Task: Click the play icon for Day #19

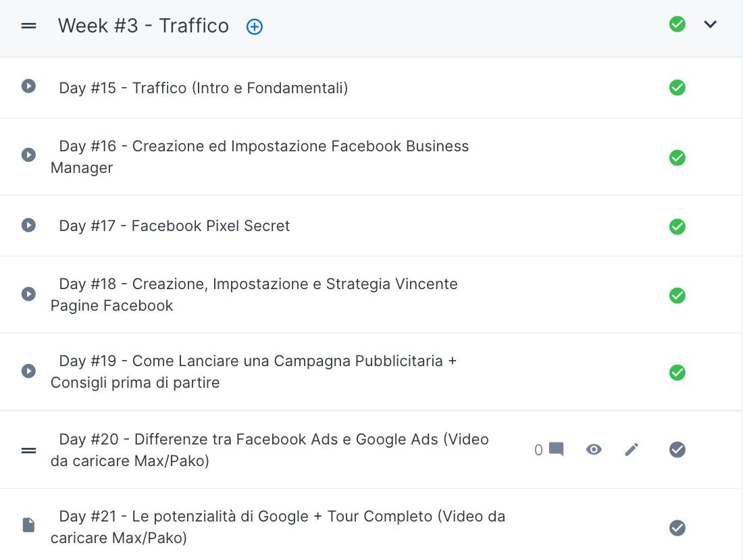Action: pos(28,370)
